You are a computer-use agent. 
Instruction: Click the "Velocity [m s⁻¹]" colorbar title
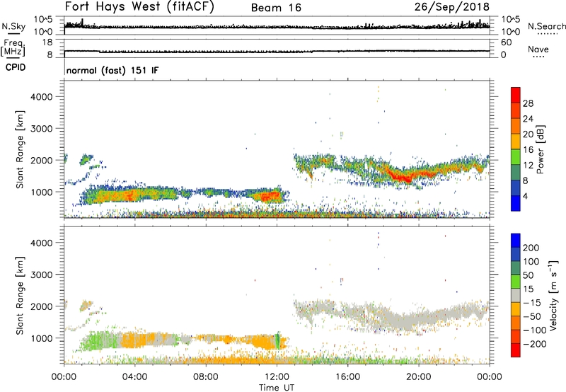[553, 295]
